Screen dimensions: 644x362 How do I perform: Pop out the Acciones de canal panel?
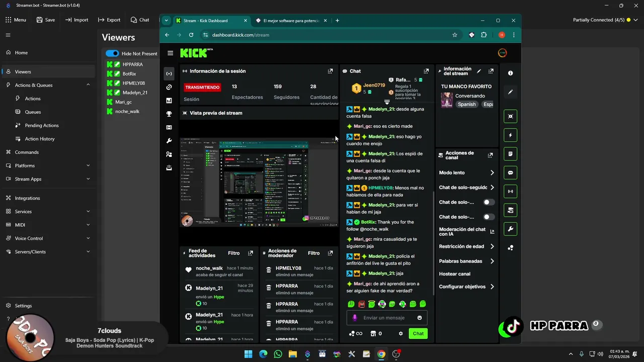click(x=490, y=155)
